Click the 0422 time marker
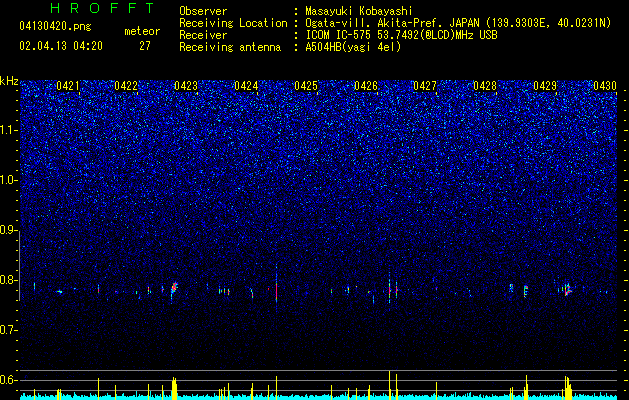The image size is (629, 400). coord(126,85)
